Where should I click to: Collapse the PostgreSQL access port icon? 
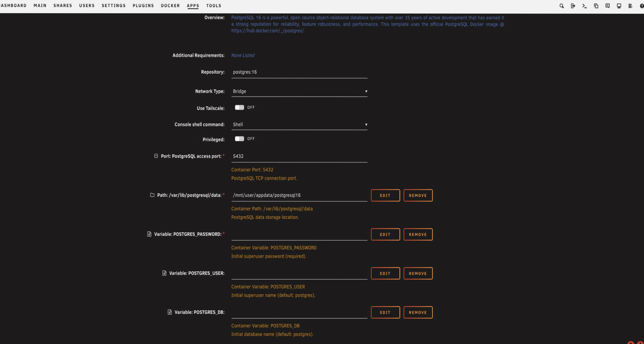click(x=156, y=156)
